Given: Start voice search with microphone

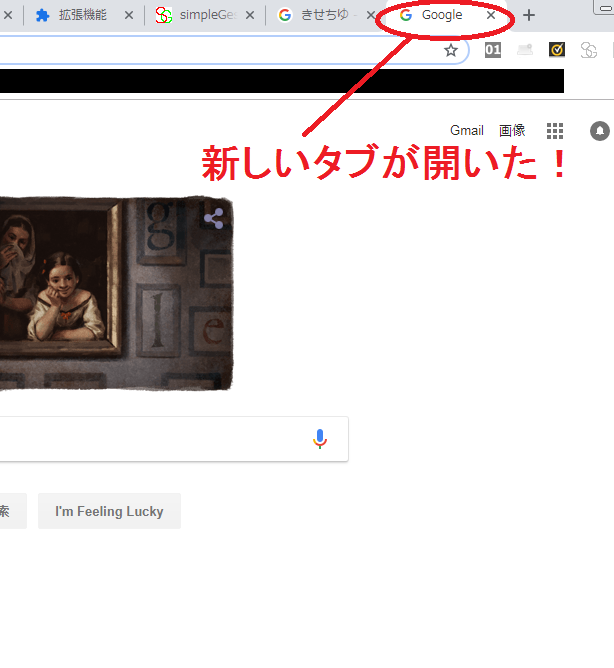Looking at the screenshot, I should [320, 439].
